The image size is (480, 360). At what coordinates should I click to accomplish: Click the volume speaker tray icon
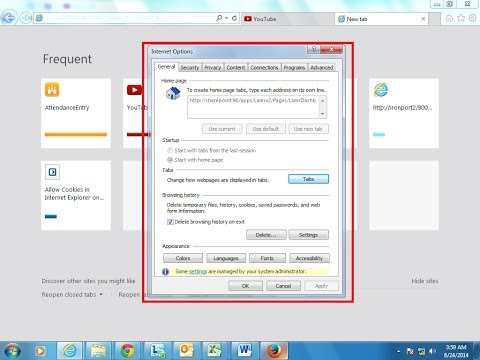click(433, 351)
